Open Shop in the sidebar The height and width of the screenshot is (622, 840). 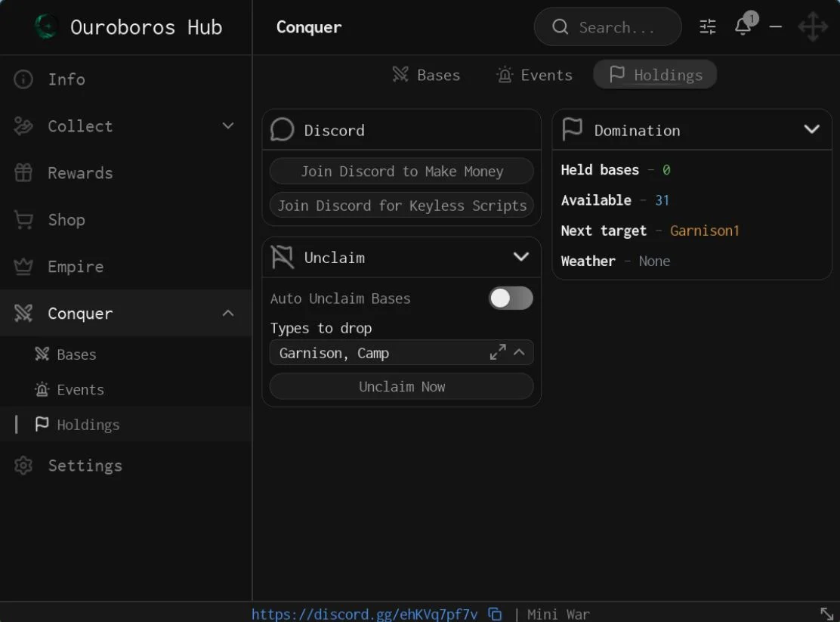126,220
